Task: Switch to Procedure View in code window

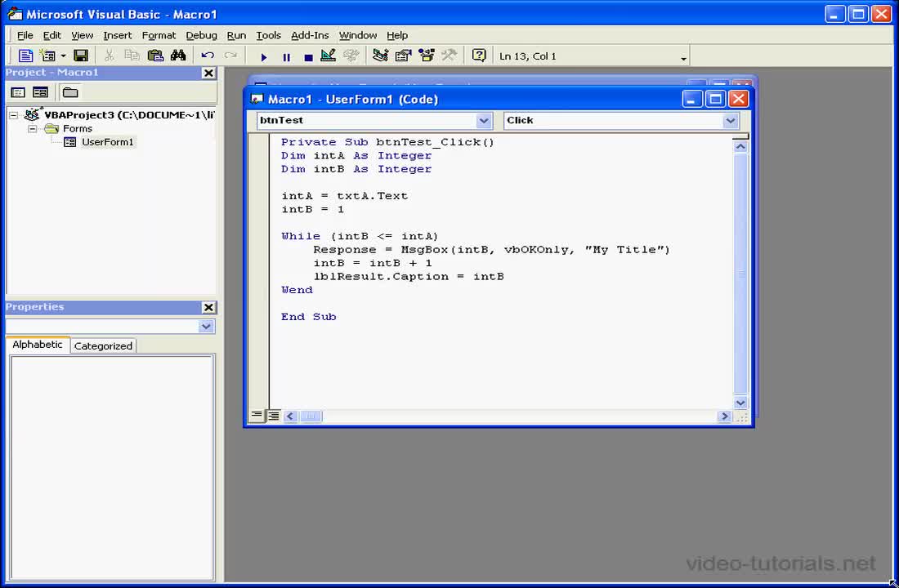Action: [x=256, y=416]
